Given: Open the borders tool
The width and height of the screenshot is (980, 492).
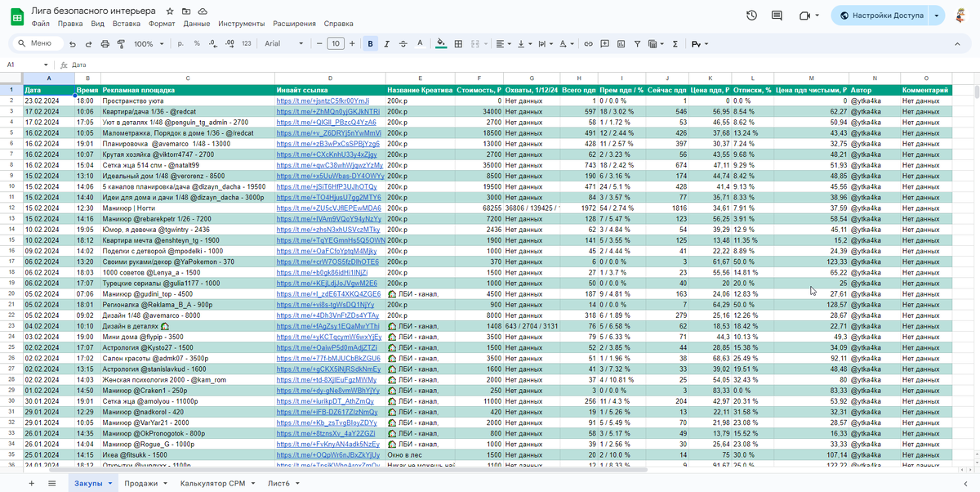Looking at the screenshot, I should pyautogui.click(x=458, y=44).
